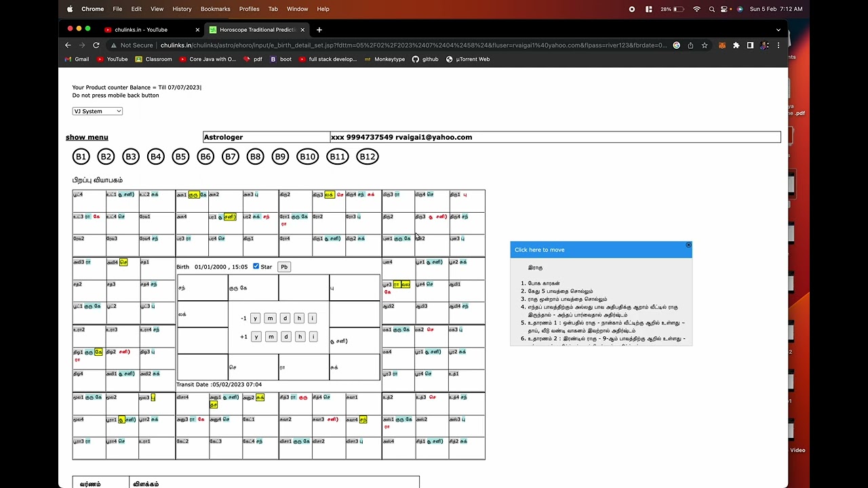This screenshot has height=488, width=868.
Task: Click the +1 day 'd' button
Action: click(x=285, y=337)
